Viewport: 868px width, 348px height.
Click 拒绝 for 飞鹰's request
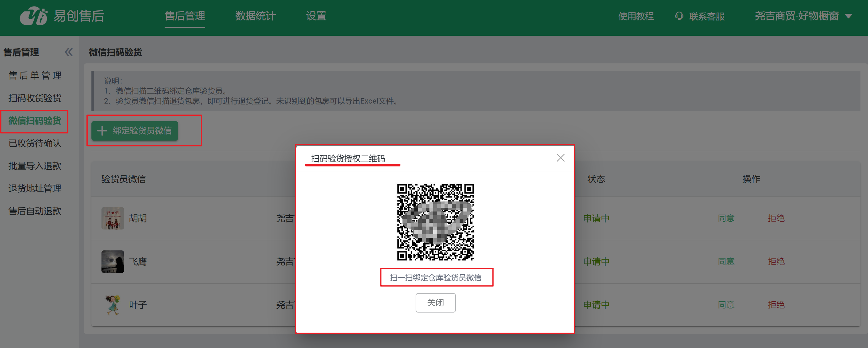pyautogui.click(x=776, y=261)
